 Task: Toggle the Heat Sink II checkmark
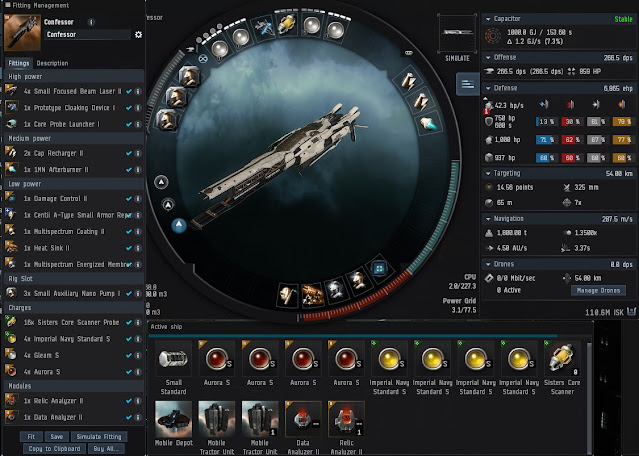click(x=129, y=248)
